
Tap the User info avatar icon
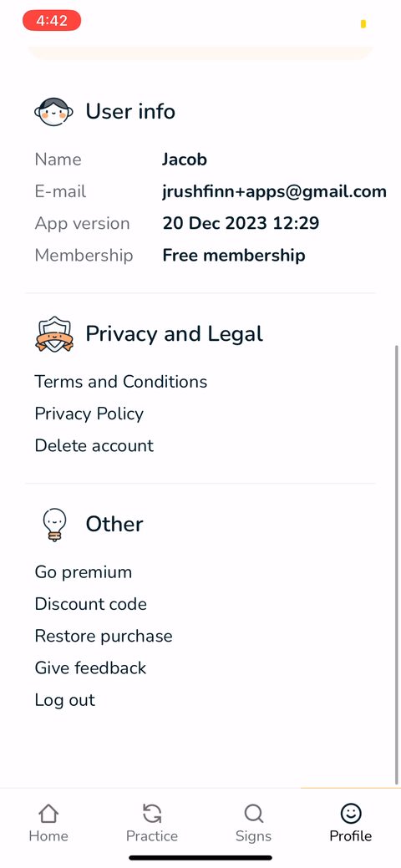(x=53, y=112)
